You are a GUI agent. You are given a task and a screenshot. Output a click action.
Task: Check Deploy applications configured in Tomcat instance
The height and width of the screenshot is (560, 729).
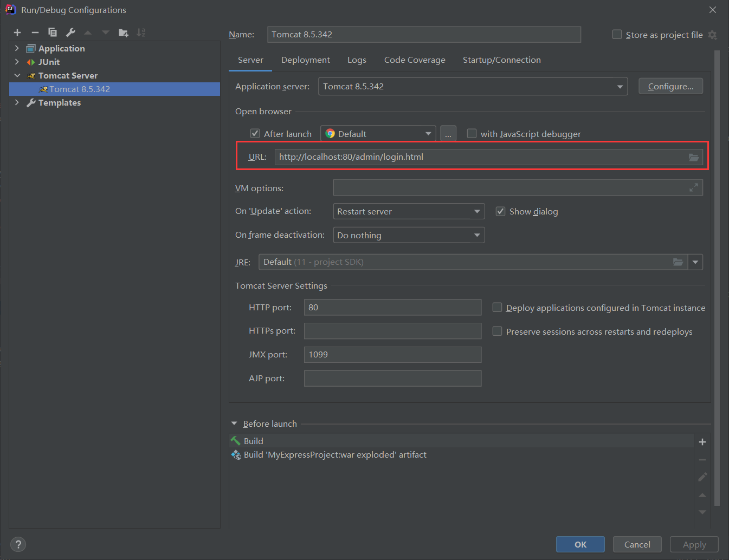497,307
